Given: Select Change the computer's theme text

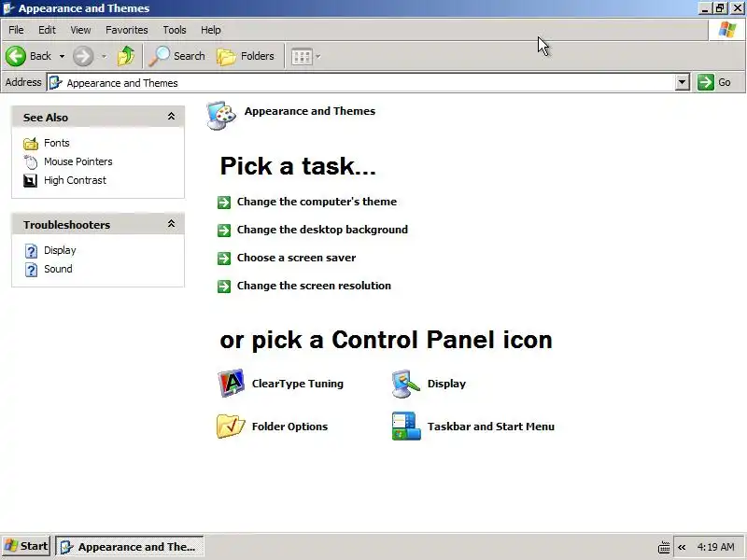Looking at the screenshot, I should coord(317,202).
